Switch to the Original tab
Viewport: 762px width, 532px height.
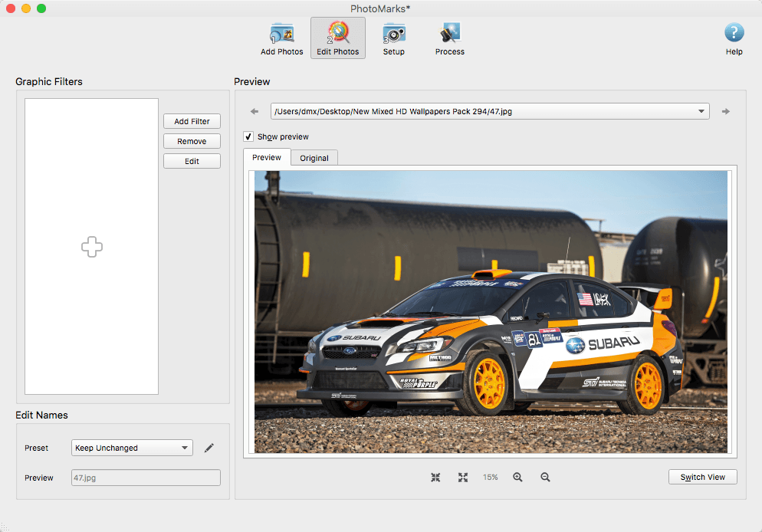pos(314,158)
